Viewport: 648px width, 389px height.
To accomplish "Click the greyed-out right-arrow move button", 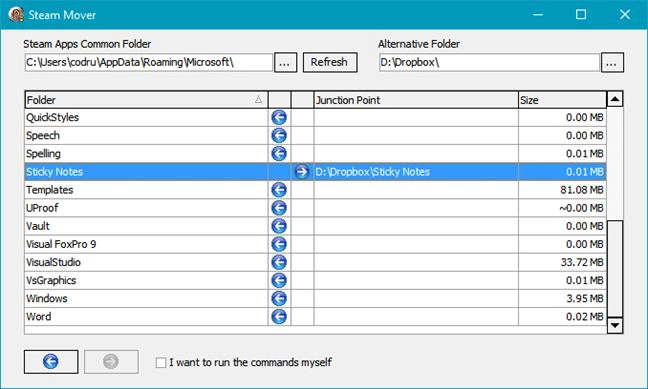I will pyautogui.click(x=111, y=362).
